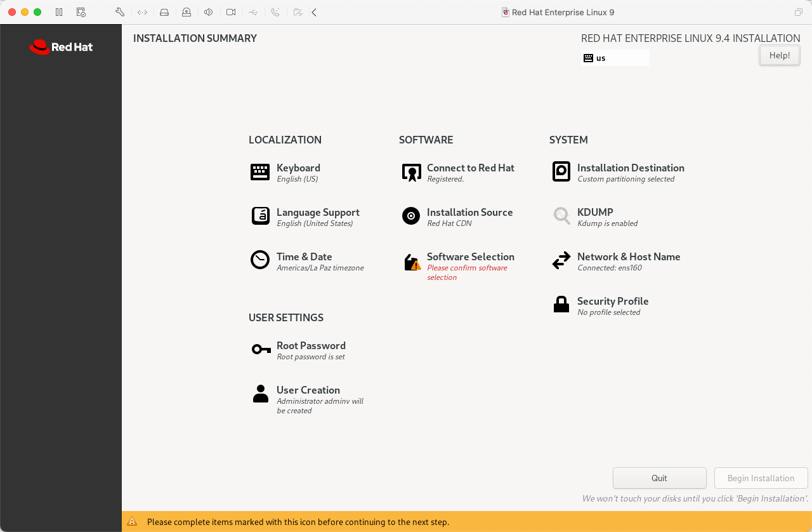This screenshot has width=812, height=532.
Task: Click the Time & Date clock icon
Action: (260, 260)
